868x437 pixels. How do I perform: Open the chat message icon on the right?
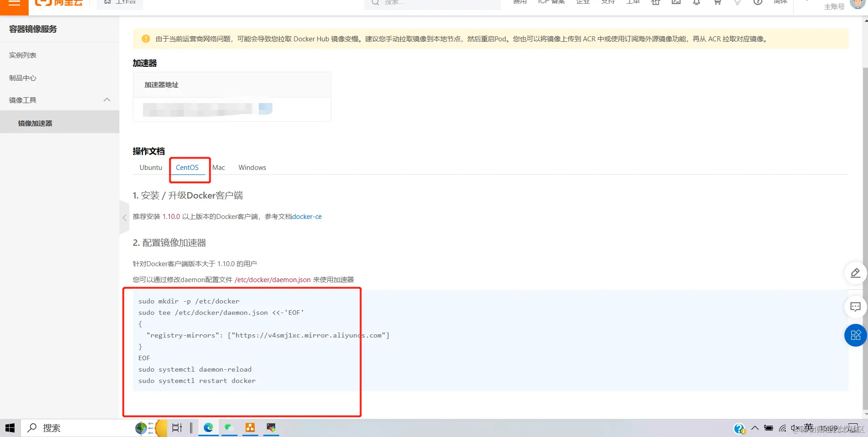[x=855, y=306]
